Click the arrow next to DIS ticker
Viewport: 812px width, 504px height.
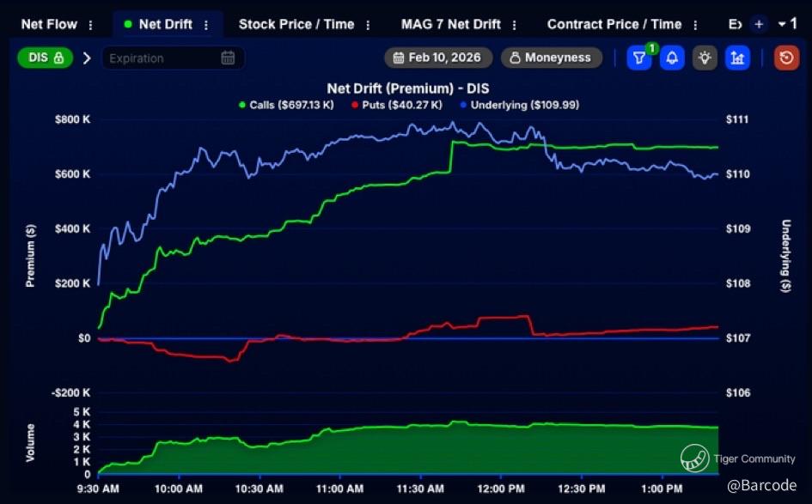coord(87,58)
